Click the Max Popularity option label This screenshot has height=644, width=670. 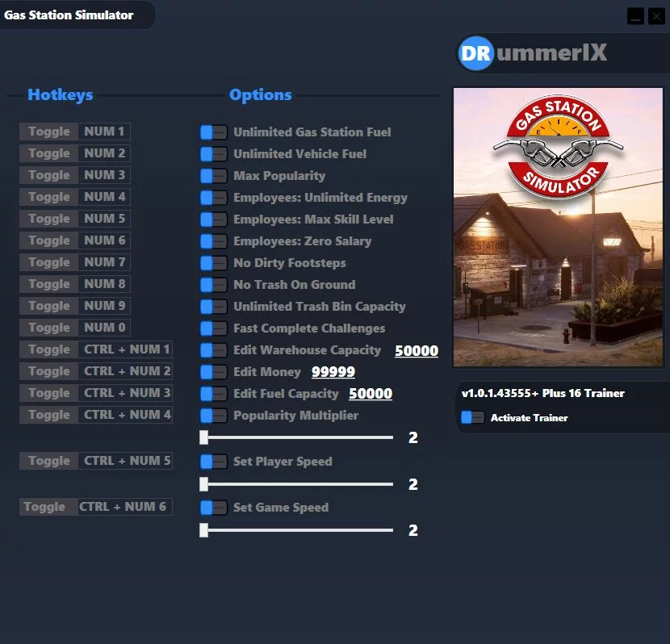pyautogui.click(x=279, y=176)
